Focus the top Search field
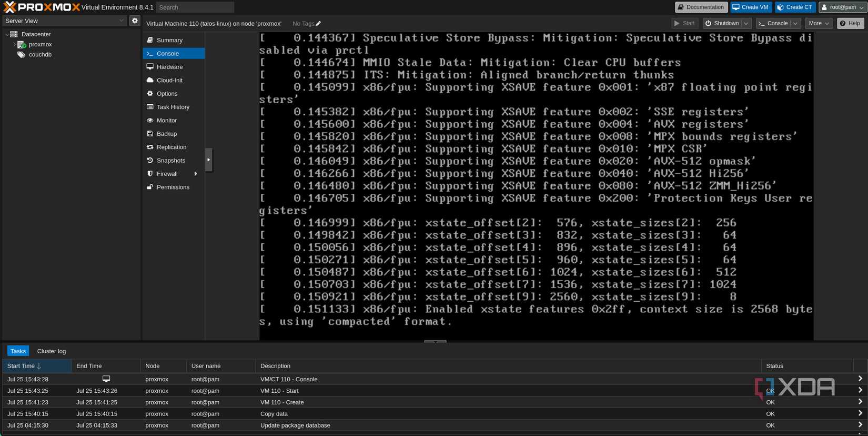 (x=195, y=7)
